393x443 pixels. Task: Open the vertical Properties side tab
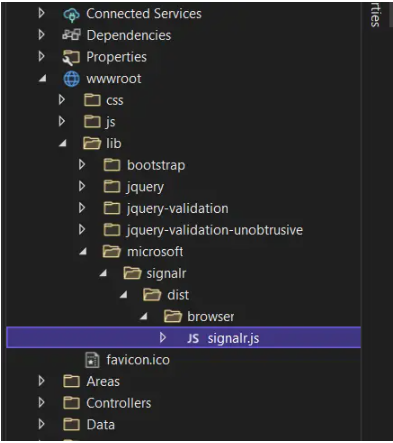pos(375,14)
